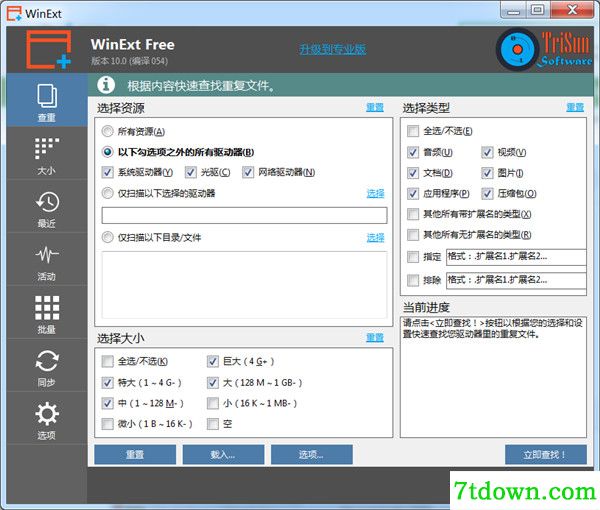Open the 同步 sync sidebar icon
This screenshot has width=600, height=510.
[47, 365]
